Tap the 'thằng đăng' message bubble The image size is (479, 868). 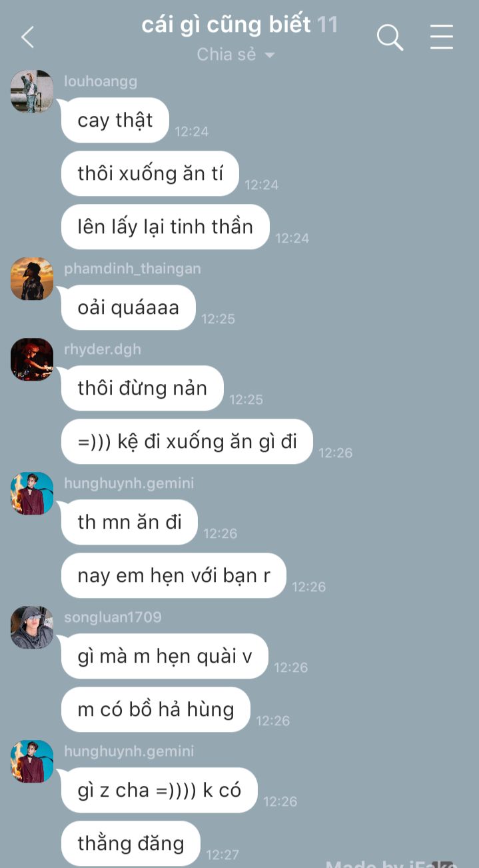(131, 843)
